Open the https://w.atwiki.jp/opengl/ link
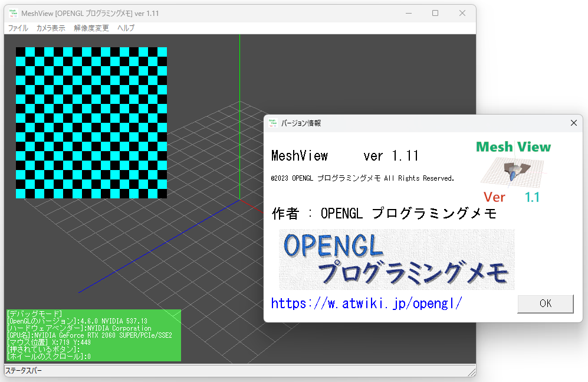The width and height of the screenshot is (588, 382). coord(366,303)
